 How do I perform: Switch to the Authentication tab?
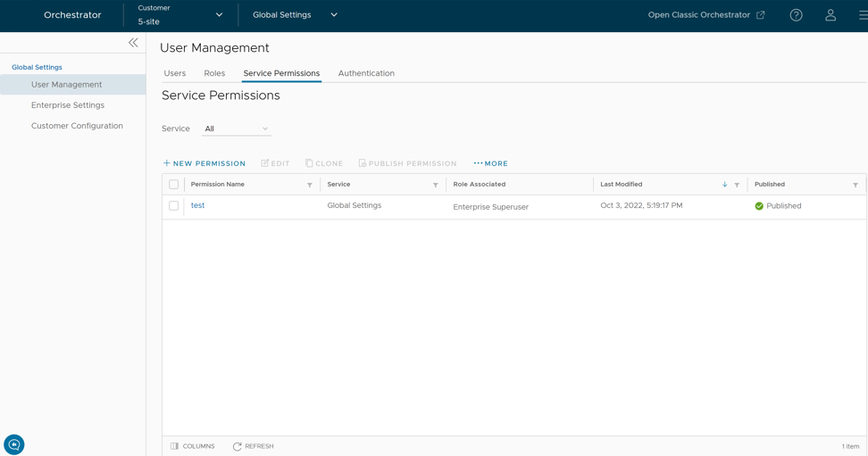point(366,73)
